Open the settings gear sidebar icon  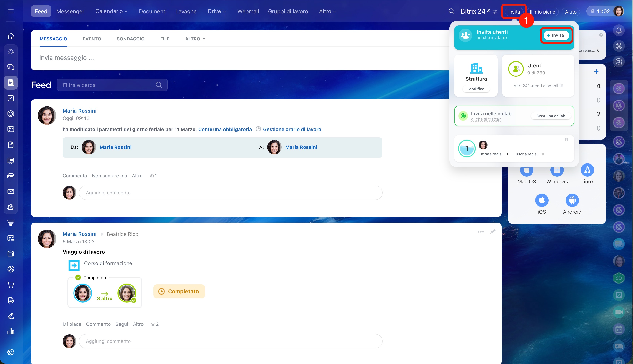pyautogui.click(x=11, y=352)
